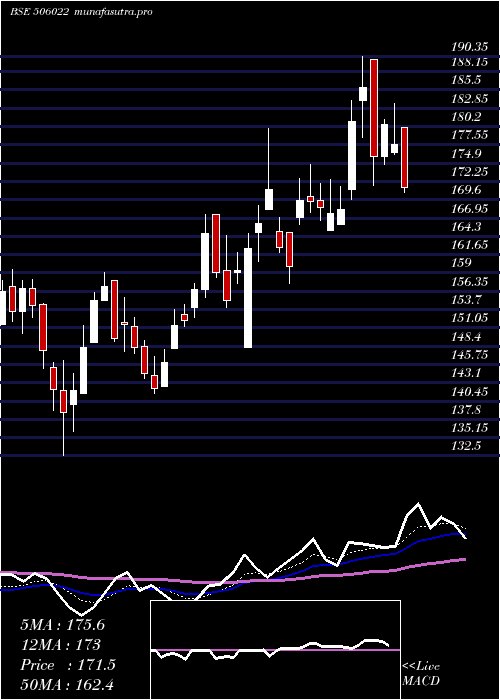500x700 pixels.
Task: Click the 169.6 price axis label
Action: tap(467, 190)
